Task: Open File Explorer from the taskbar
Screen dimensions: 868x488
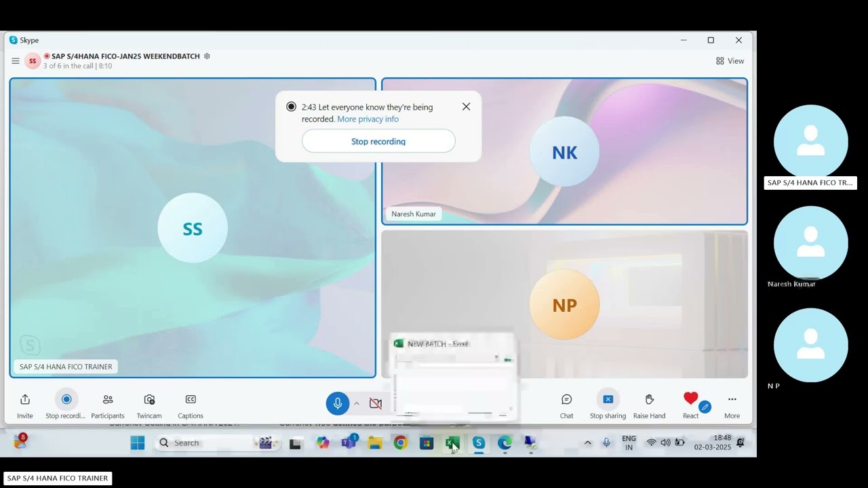Action: click(375, 443)
